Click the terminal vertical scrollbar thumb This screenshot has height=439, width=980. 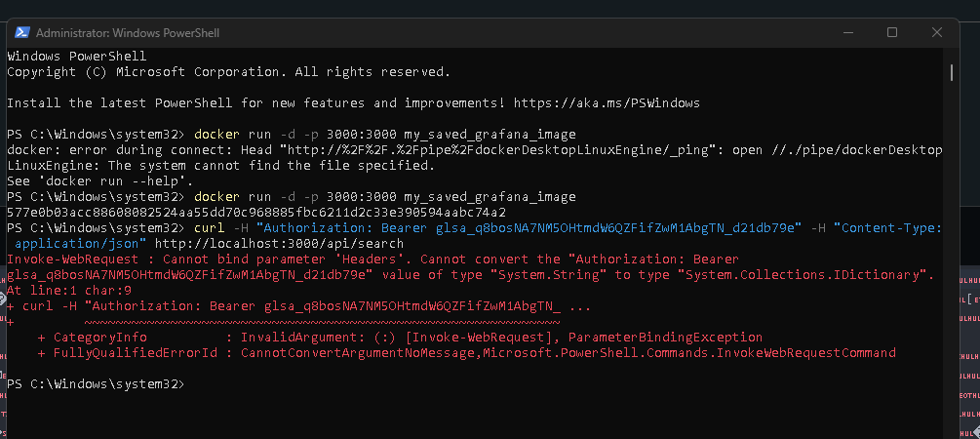click(952, 72)
